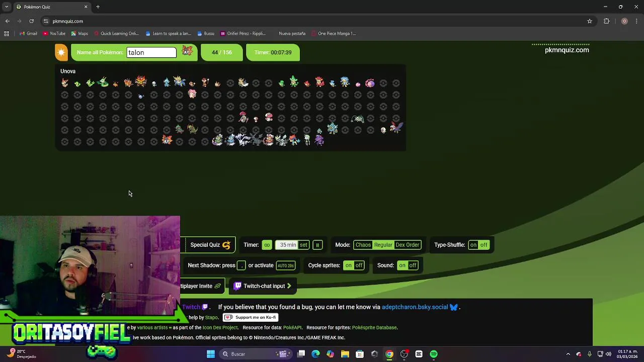Open the Quick Learning Onli... bookmark
This screenshot has height=362, width=644.
point(116,34)
